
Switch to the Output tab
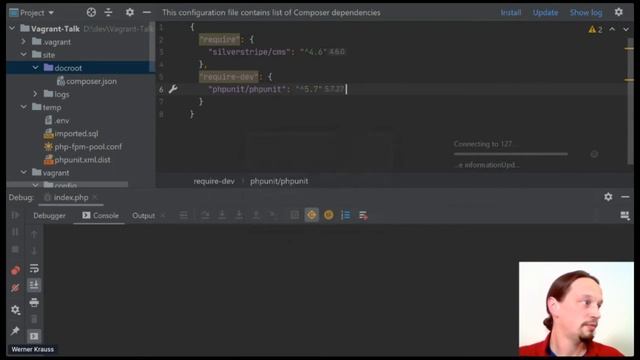click(x=143, y=216)
